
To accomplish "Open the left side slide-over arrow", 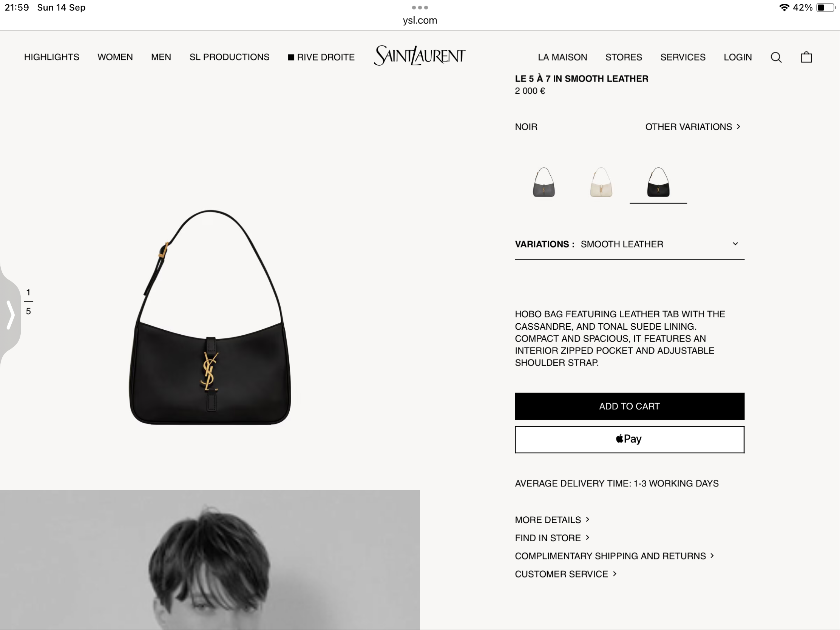I will coord(10,315).
